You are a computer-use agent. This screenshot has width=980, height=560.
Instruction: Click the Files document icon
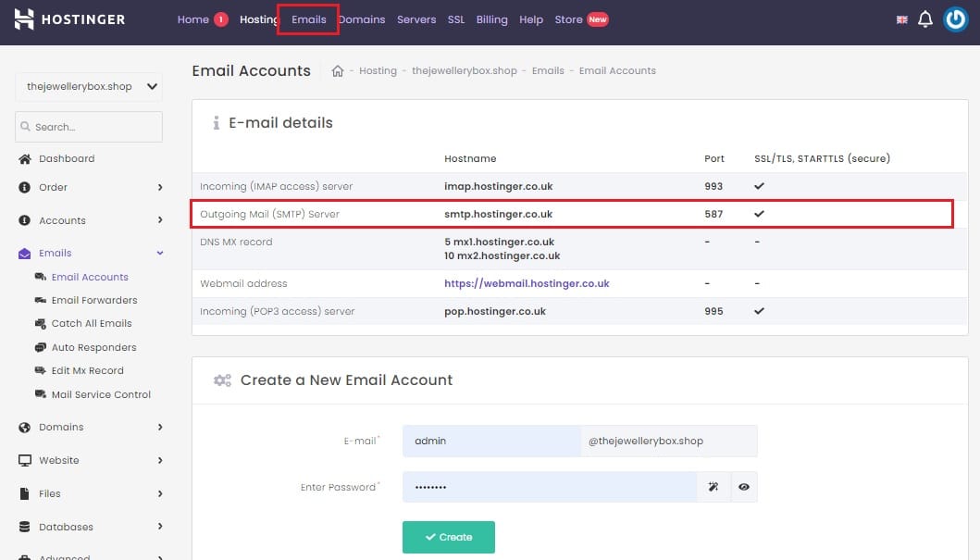[24, 493]
